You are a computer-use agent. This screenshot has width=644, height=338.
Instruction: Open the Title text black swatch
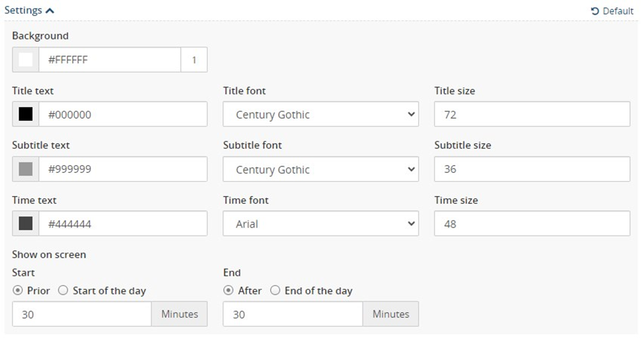click(x=26, y=114)
